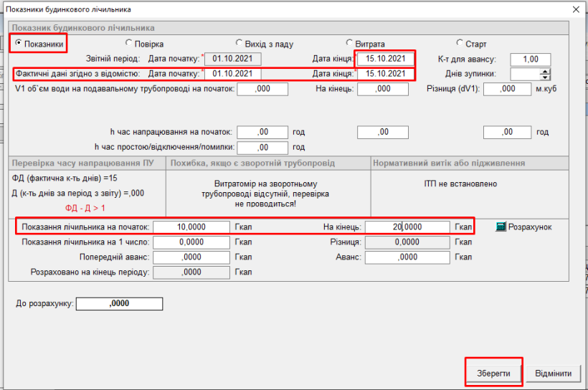Image resolution: width=588 pixels, height=390 pixels.
Task: Click the Звітний період Дата кінця field
Action: [386, 59]
